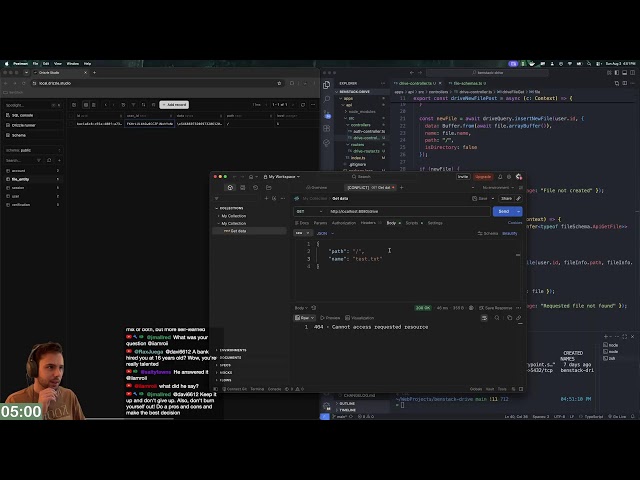Copy Postman response body icon
Image resolution: width=640 pixels, height=480 pixels.
(x=509, y=318)
